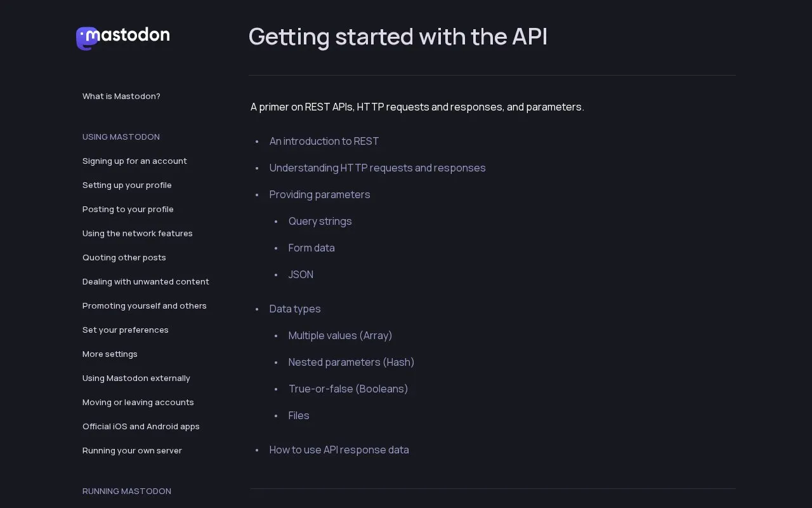Go to Using Mastodon externally
The width and height of the screenshot is (812, 508).
[136, 378]
